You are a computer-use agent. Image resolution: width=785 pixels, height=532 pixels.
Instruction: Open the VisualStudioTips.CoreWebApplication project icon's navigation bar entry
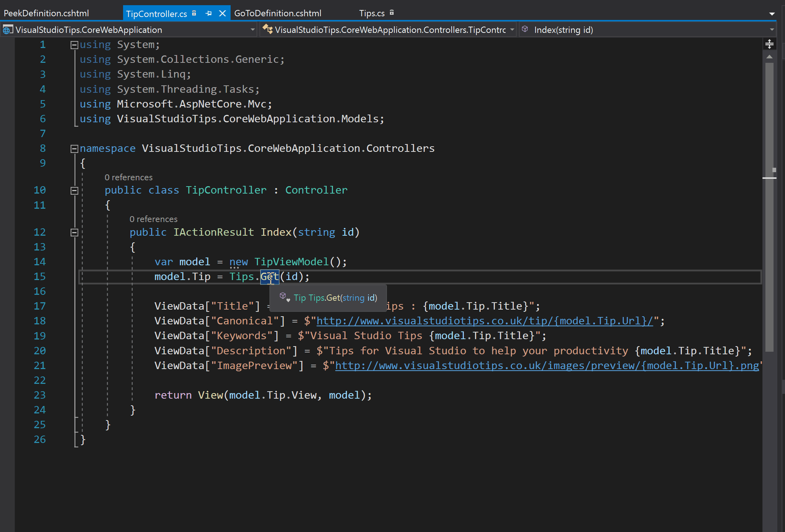[7, 30]
